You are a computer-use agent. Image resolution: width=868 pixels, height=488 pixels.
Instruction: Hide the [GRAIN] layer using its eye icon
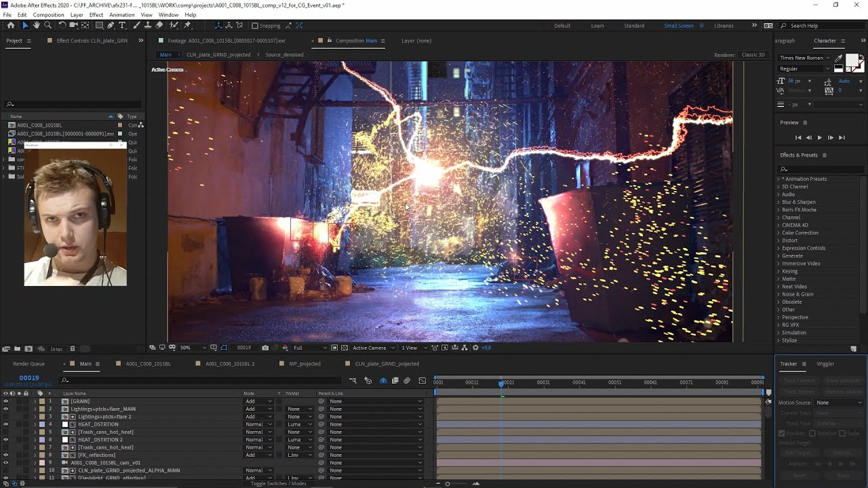(5, 401)
